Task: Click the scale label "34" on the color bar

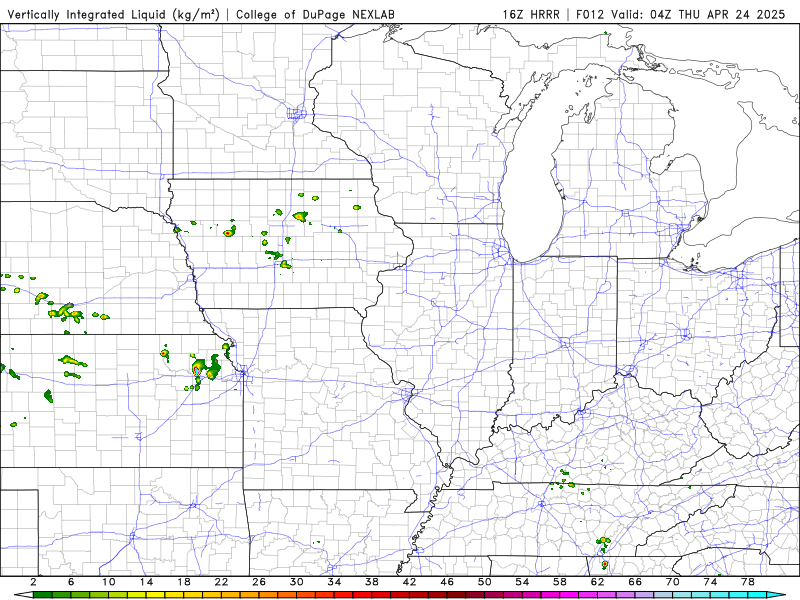Action: click(x=334, y=582)
